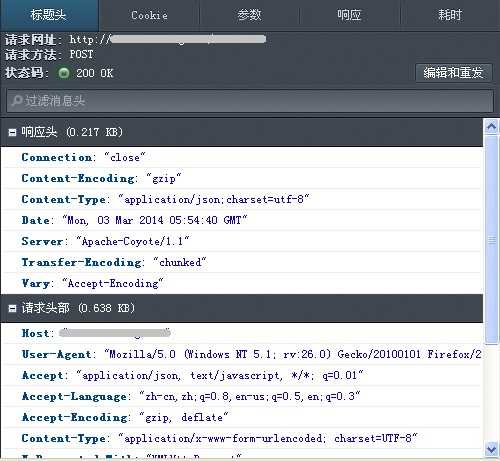
Task: Select the Vary "Accept-Encoding" row
Action: tap(242, 283)
